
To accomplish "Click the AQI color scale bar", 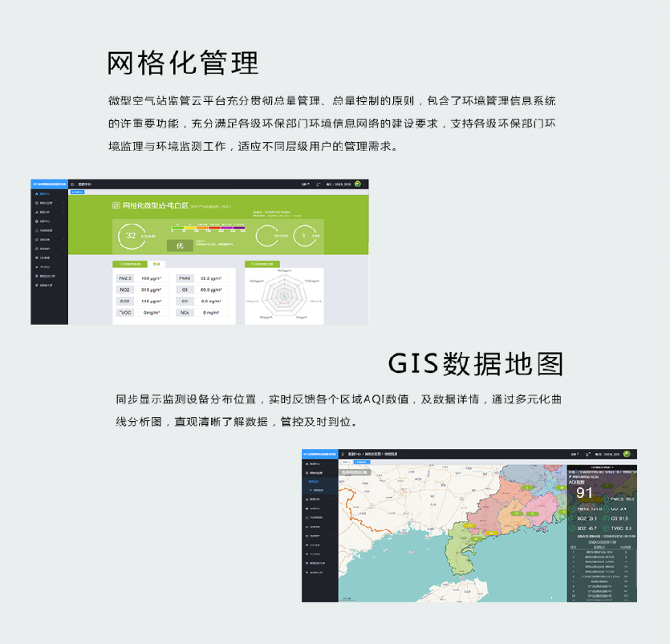I will pyautogui.click(x=207, y=228).
